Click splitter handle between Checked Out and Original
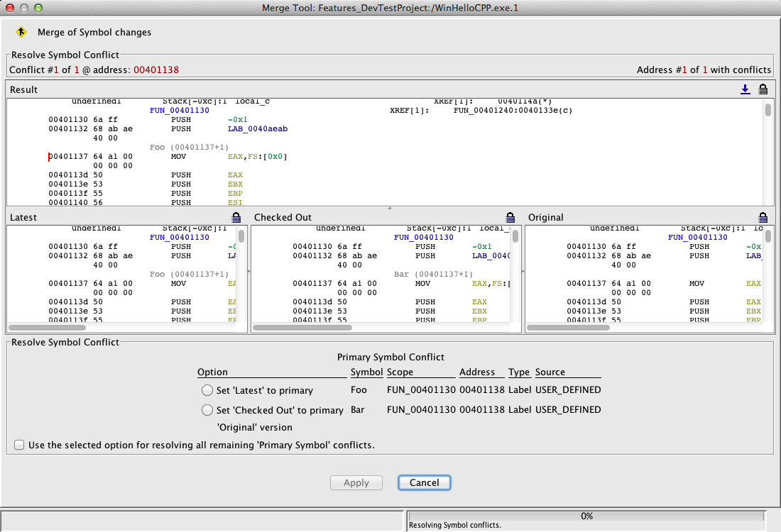This screenshot has width=781, height=532. pyautogui.click(x=523, y=272)
